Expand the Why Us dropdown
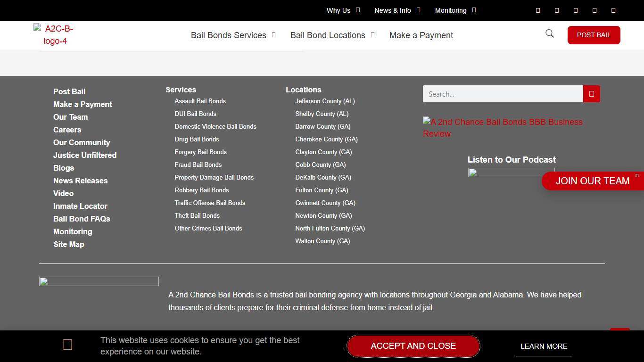The image size is (644, 362). pos(343,10)
